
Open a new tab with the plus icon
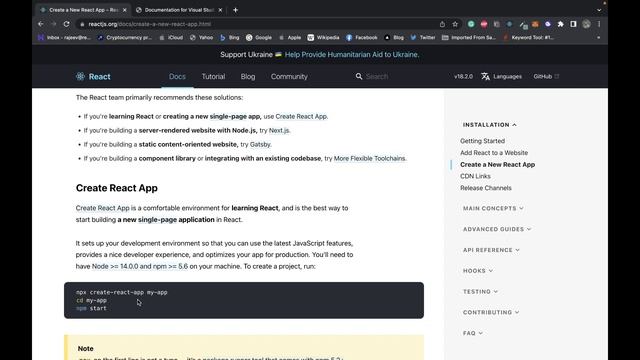point(236,10)
